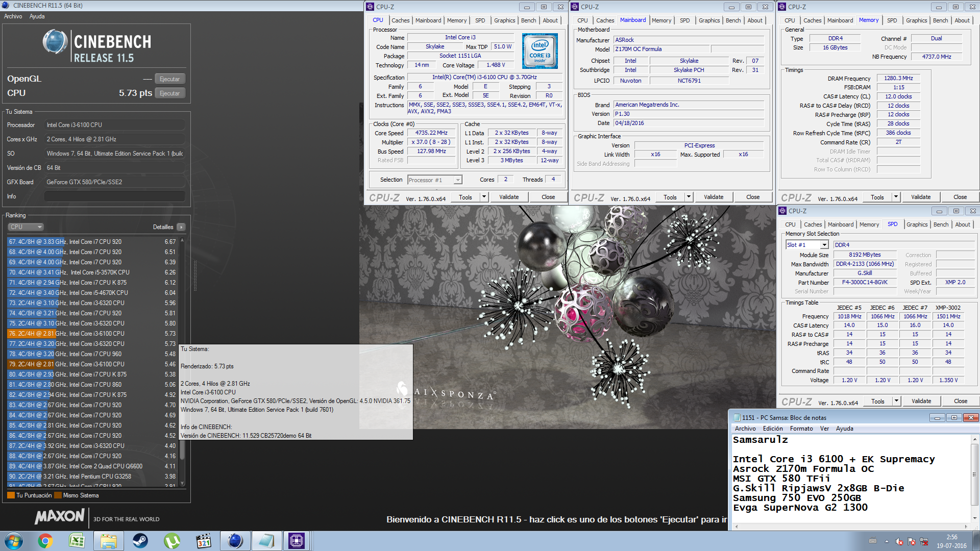Open the Excel taskbar icon
Screen dimensions: 980x551
click(77, 541)
